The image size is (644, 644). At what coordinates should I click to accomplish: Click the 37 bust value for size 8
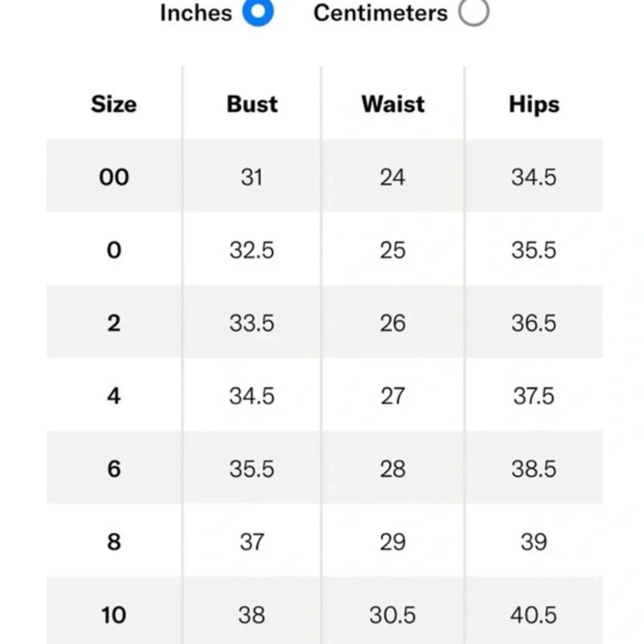click(x=252, y=542)
